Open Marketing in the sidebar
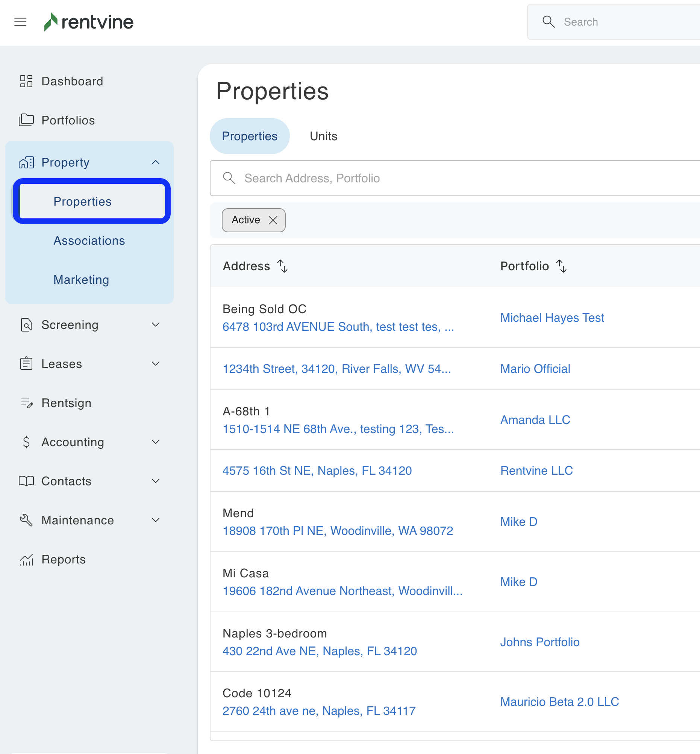The height and width of the screenshot is (754, 700). (x=81, y=280)
